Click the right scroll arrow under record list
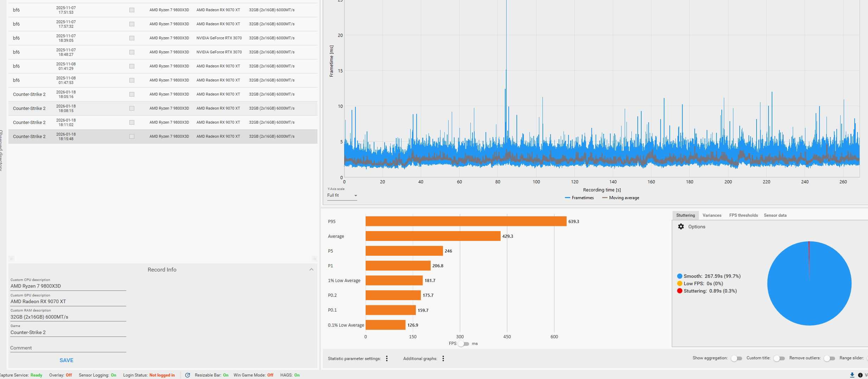Image resolution: width=868 pixels, height=379 pixels. pos(314,259)
